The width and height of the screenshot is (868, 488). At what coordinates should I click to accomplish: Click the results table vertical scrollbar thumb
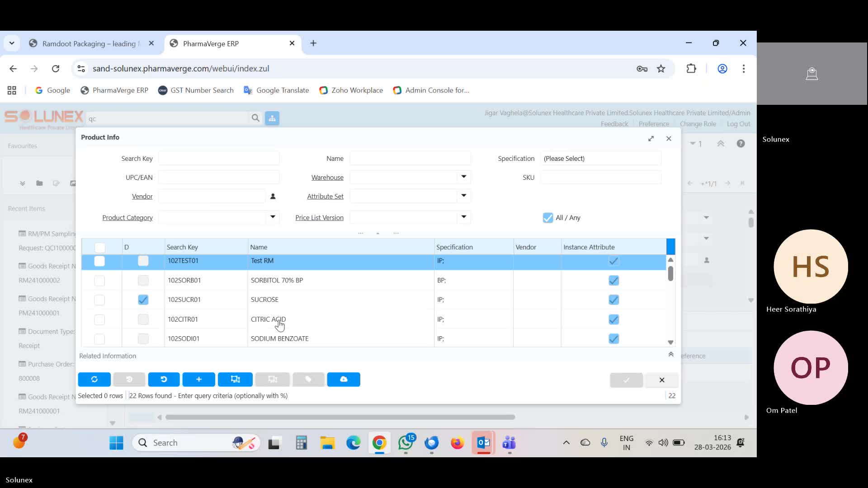pos(670,273)
